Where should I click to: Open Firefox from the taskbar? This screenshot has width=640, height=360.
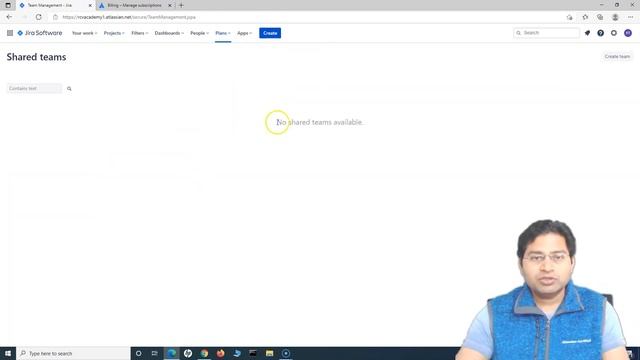pos(220,353)
